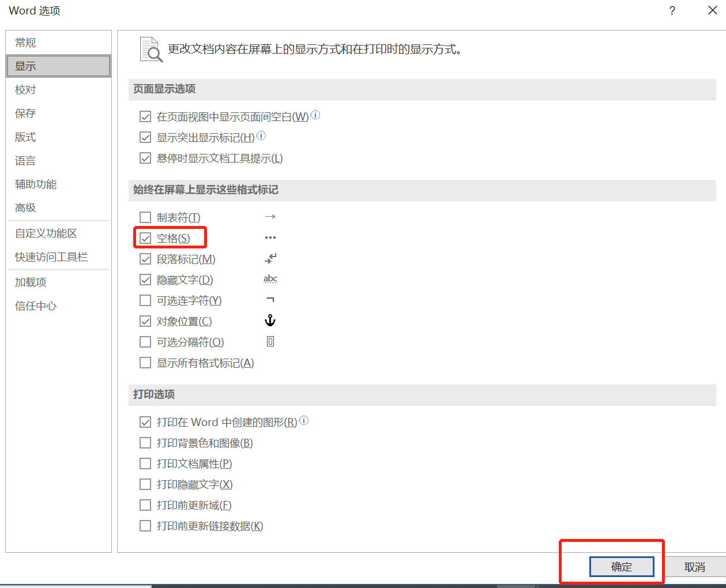The width and height of the screenshot is (726, 588).
Task: Click the three-dots symbol next to 空格
Action: [x=270, y=238]
